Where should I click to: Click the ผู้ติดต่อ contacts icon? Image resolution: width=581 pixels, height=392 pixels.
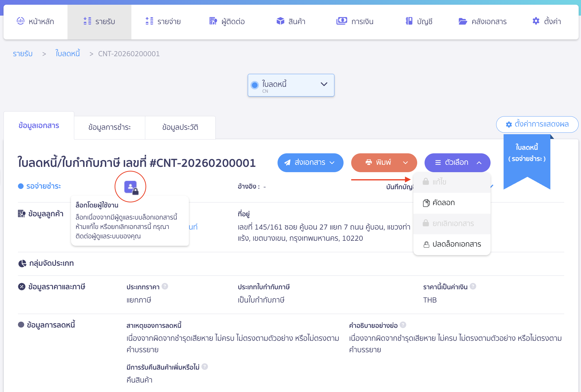213,21
